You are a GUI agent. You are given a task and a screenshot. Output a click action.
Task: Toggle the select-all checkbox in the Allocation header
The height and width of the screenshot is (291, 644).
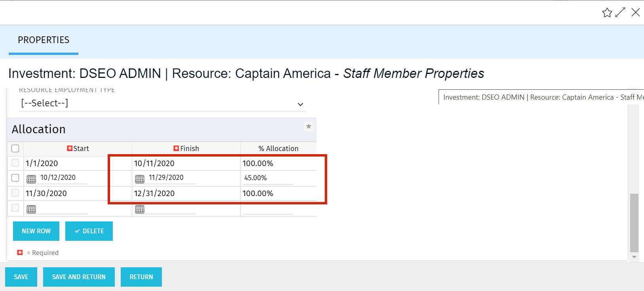[x=15, y=148]
